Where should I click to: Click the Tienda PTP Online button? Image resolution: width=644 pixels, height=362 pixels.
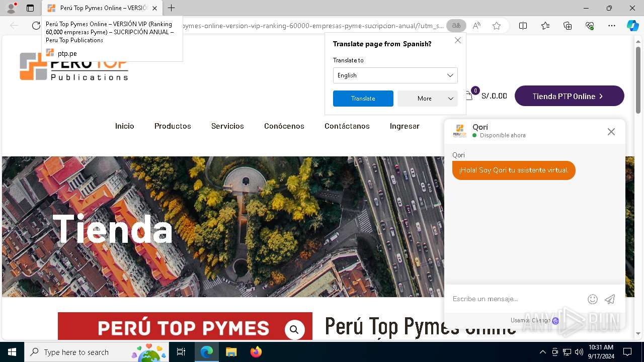point(569,96)
